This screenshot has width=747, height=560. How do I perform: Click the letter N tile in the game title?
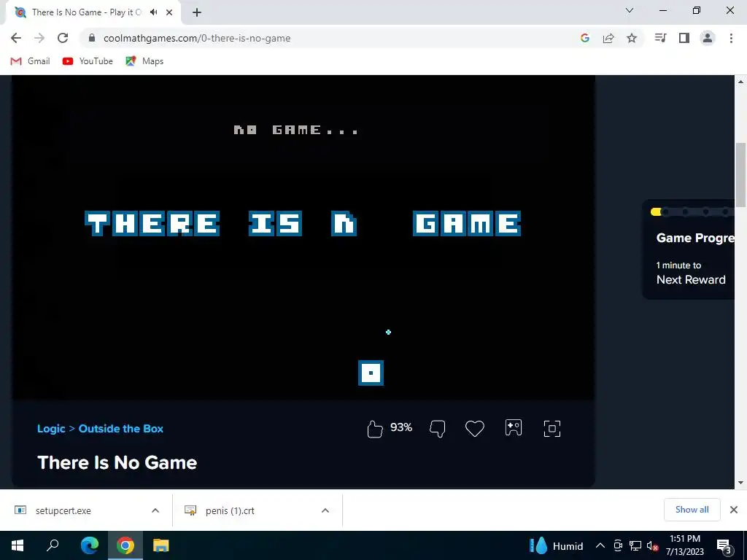[x=344, y=223]
